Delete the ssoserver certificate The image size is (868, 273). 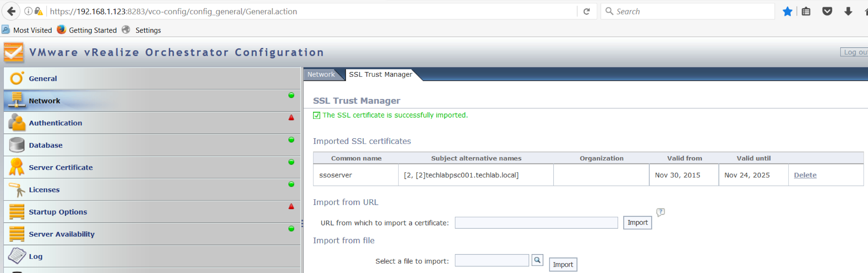[x=805, y=175]
